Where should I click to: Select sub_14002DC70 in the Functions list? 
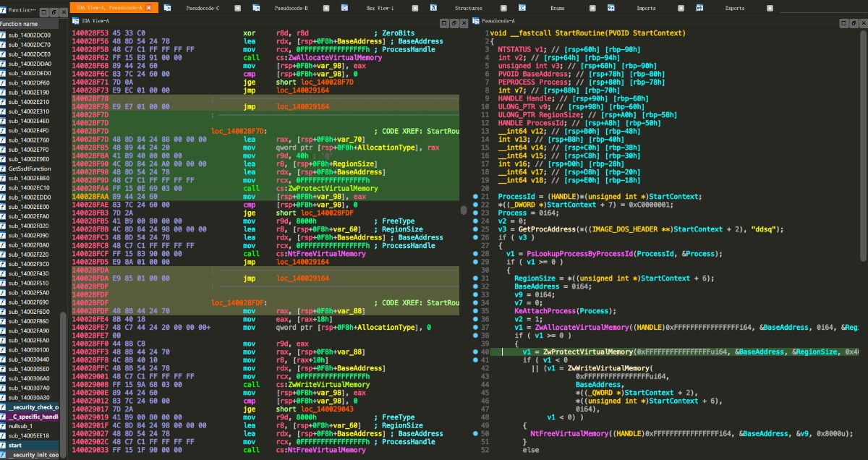point(29,44)
